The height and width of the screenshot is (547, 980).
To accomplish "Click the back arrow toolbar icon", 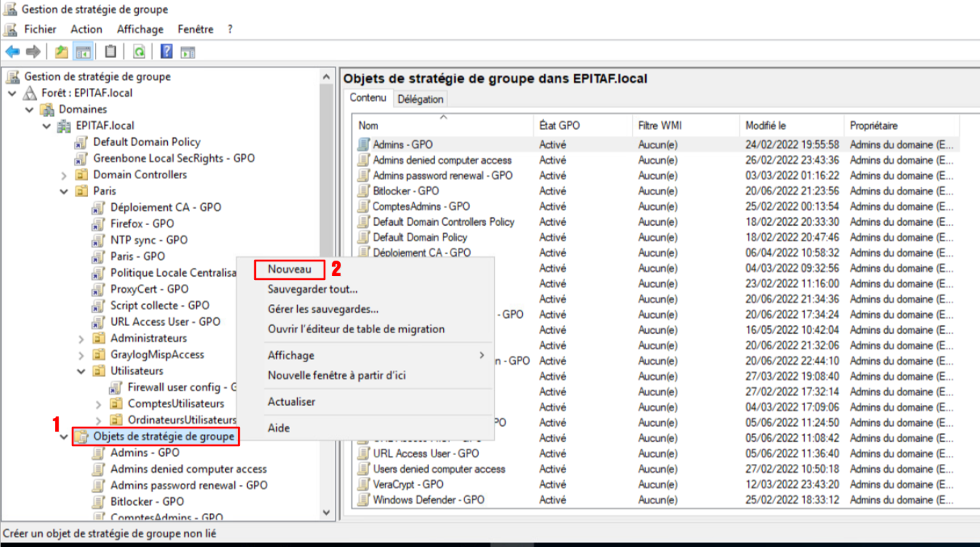I will coord(13,52).
